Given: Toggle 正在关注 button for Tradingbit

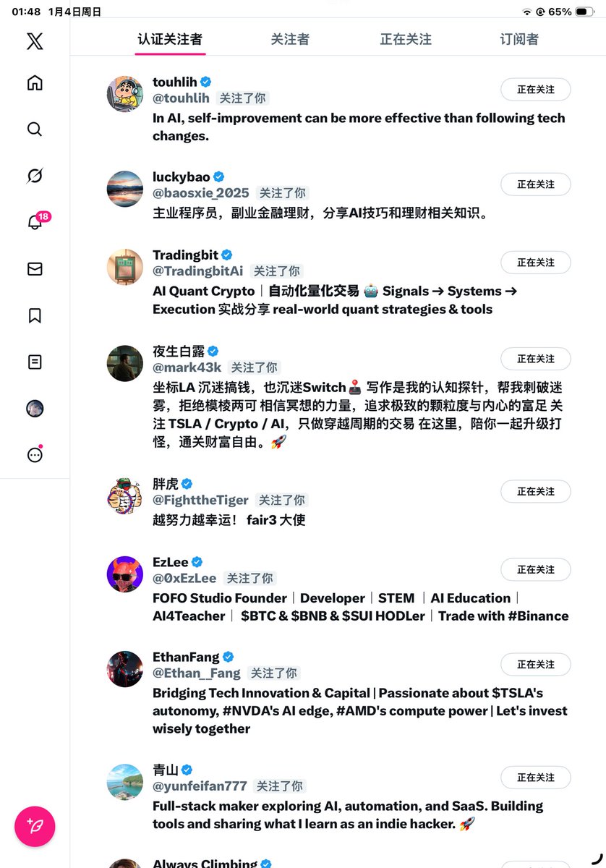Looking at the screenshot, I should pos(536,263).
